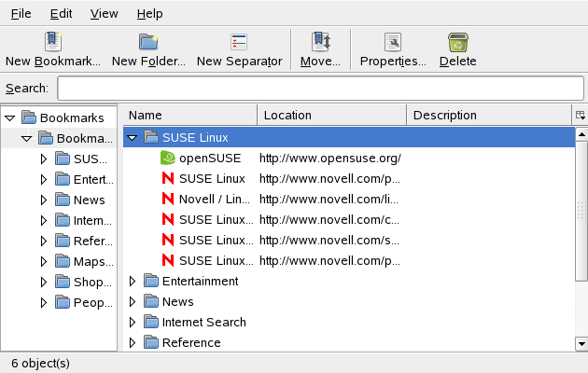The width and height of the screenshot is (588, 373).
Task: Open the Help menu
Action: click(x=149, y=14)
